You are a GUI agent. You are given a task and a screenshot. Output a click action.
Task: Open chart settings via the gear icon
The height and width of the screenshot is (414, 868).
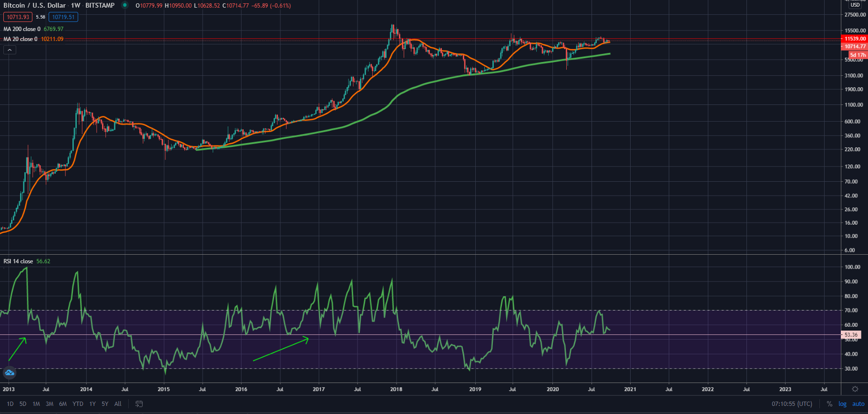coord(855,389)
